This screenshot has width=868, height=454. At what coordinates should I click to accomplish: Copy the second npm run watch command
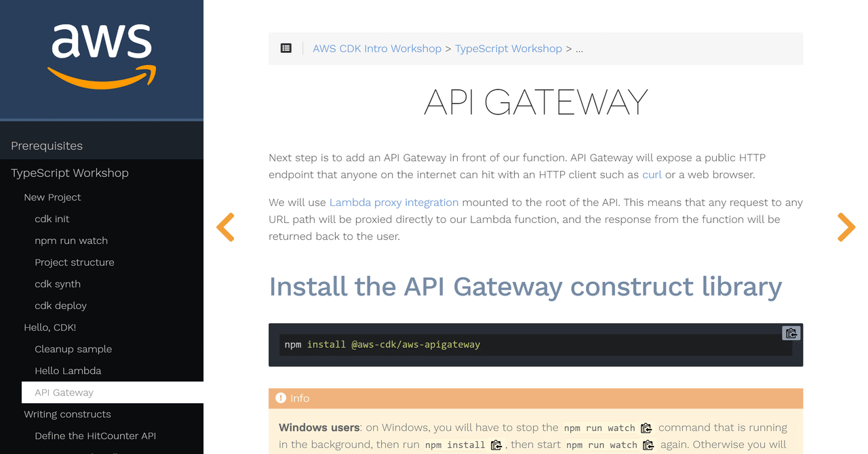[648, 444]
